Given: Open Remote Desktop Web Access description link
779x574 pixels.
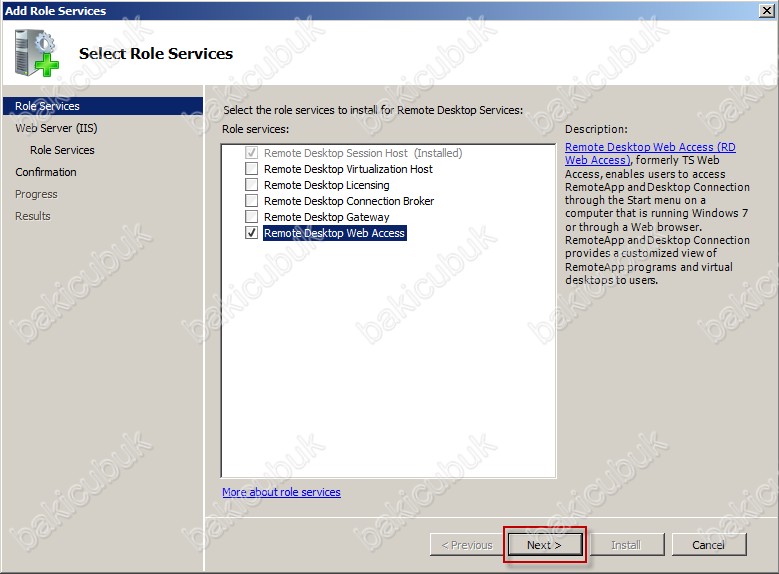Looking at the screenshot, I should coord(650,153).
